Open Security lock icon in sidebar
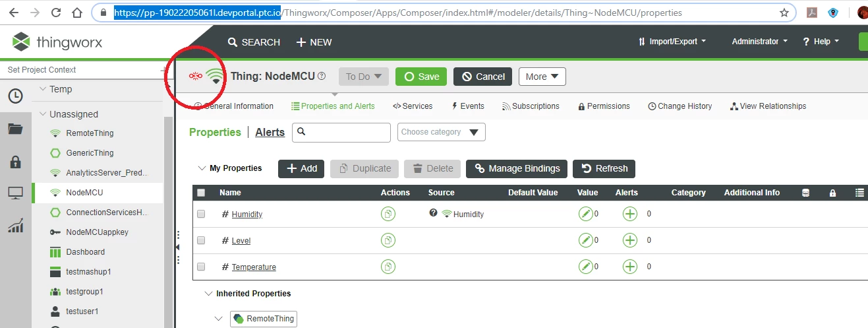 [x=15, y=162]
